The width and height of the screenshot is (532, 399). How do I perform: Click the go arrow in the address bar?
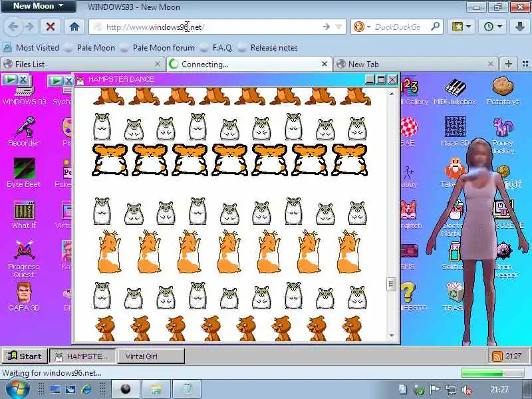(x=326, y=27)
